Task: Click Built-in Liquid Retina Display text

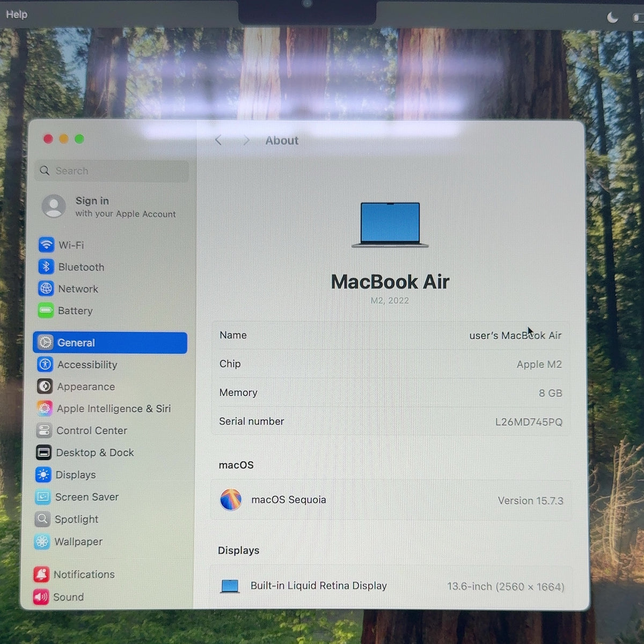Action: click(x=319, y=586)
